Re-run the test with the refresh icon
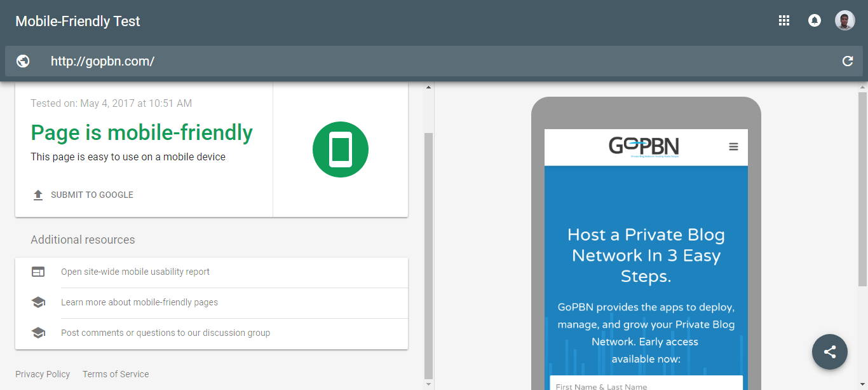Image resolution: width=868 pixels, height=390 pixels. coord(848,61)
